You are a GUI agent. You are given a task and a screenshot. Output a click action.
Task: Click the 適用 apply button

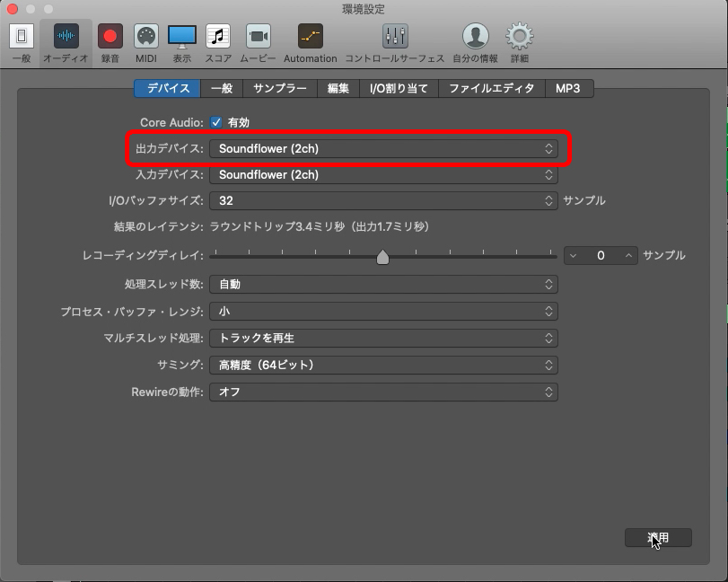point(658,537)
